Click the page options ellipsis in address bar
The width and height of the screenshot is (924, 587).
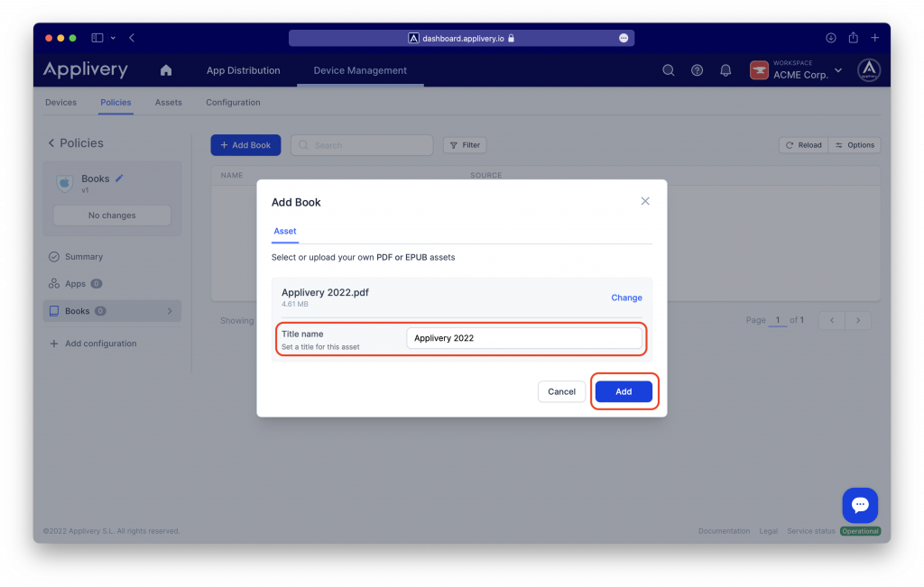pos(624,38)
